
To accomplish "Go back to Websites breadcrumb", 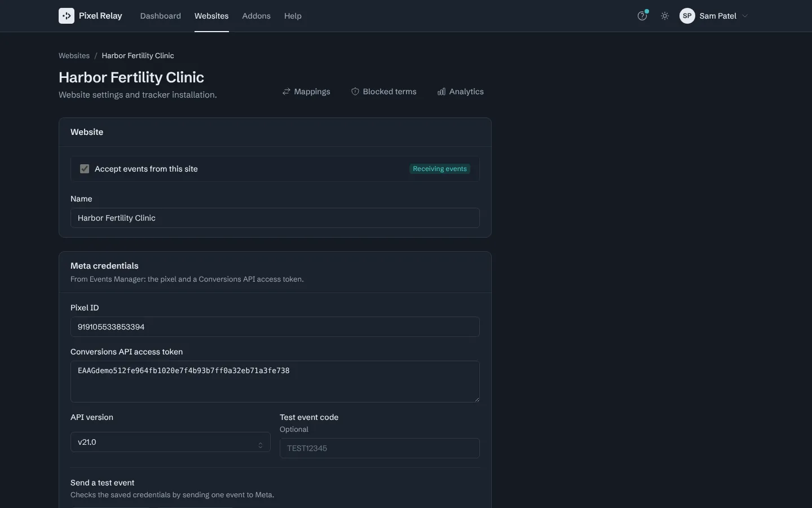I will pyautogui.click(x=74, y=55).
